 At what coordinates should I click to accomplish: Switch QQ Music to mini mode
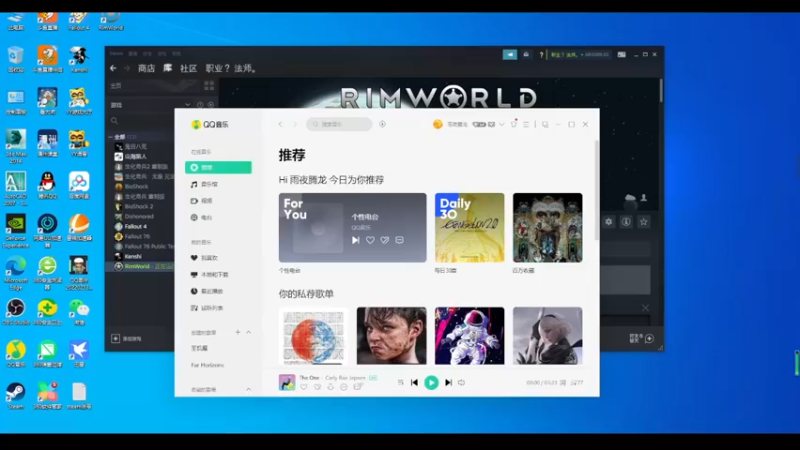[x=545, y=124]
